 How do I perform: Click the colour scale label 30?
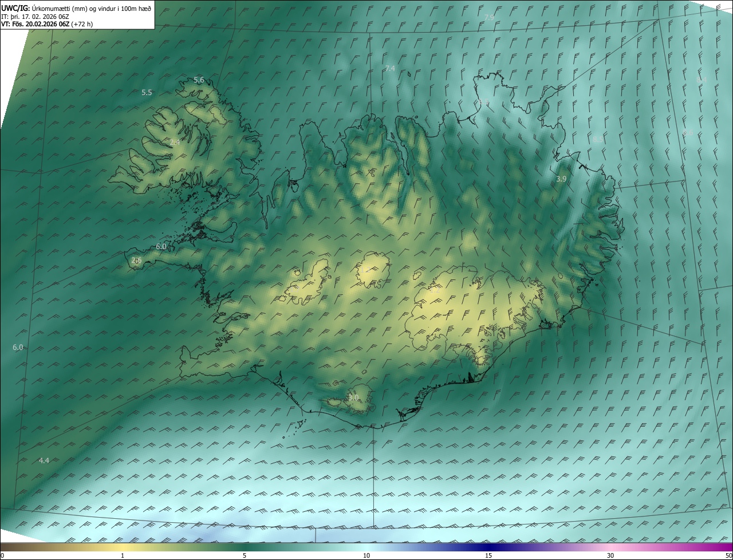[610, 555]
